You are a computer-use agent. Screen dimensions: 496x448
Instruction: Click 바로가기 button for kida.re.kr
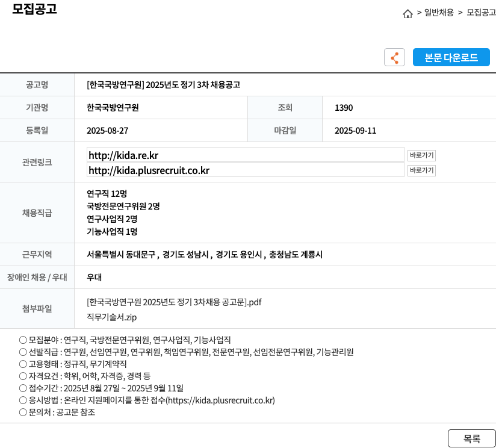[421, 155]
